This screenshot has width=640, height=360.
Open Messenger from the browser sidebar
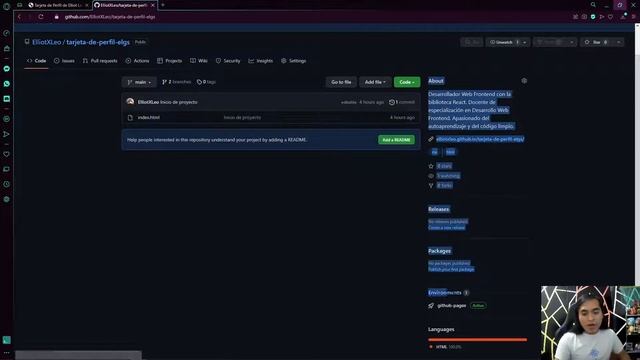[x=7, y=69]
